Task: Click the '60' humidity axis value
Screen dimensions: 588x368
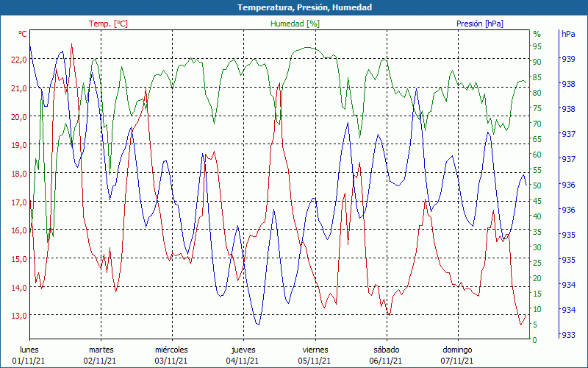Action: click(x=537, y=155)
